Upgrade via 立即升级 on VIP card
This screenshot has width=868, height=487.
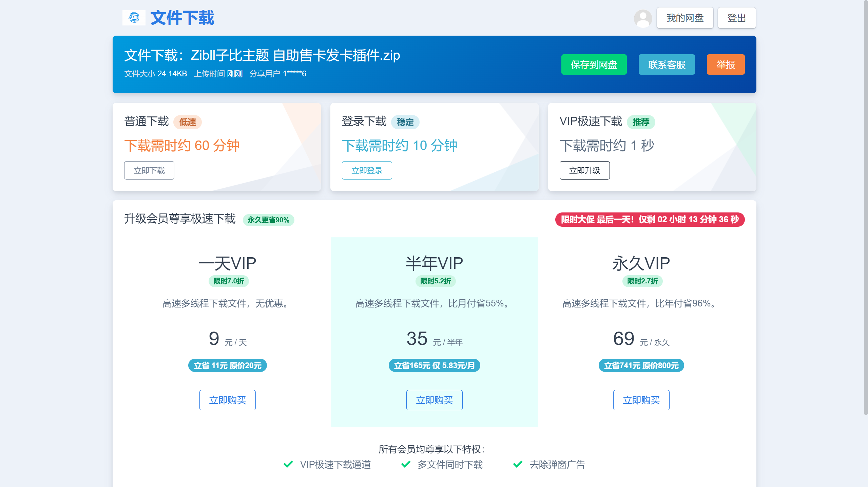tap(584, 170)
